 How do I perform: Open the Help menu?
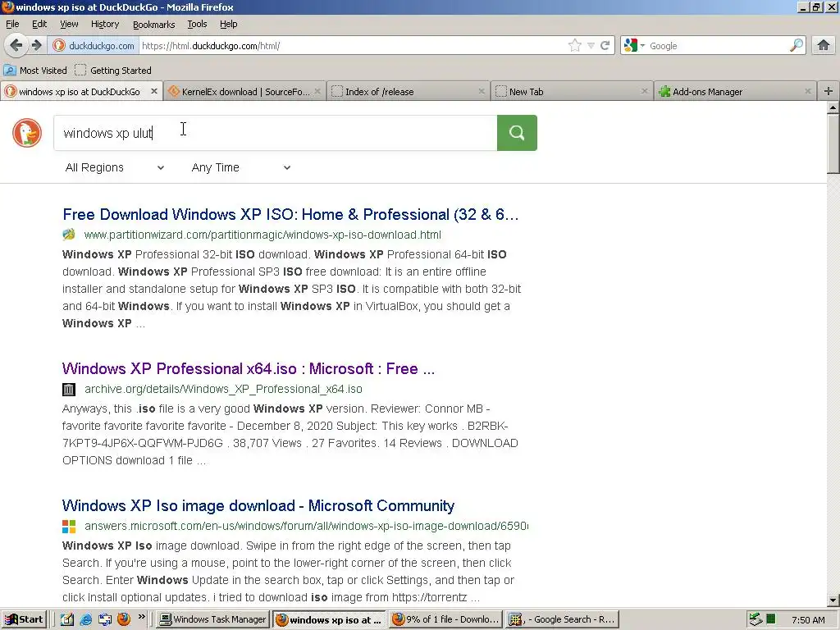(228, 24)
